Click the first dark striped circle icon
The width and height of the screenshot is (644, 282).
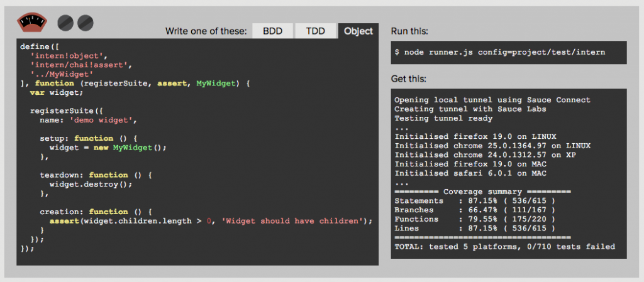pos(65,23)
